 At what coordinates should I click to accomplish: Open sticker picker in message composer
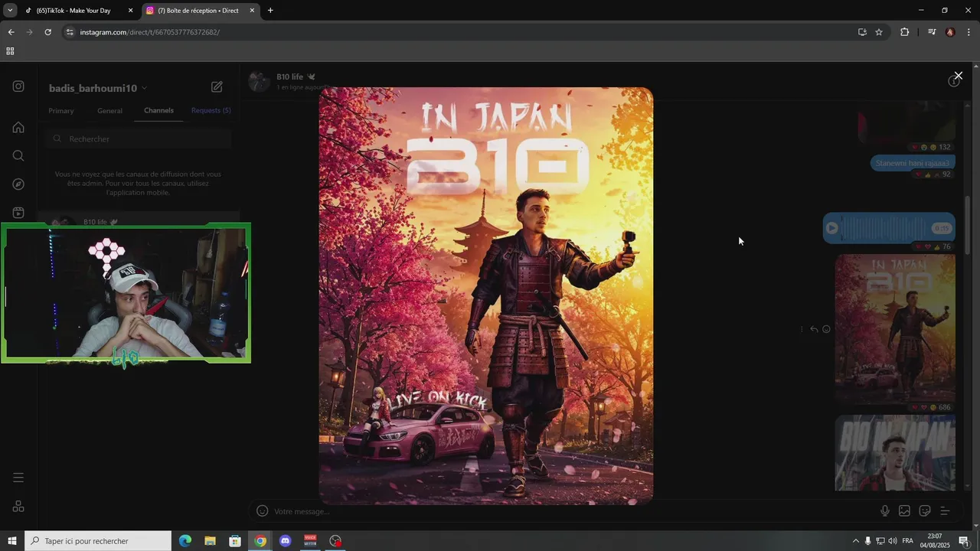pyautogui.click(x=924, y=511)
